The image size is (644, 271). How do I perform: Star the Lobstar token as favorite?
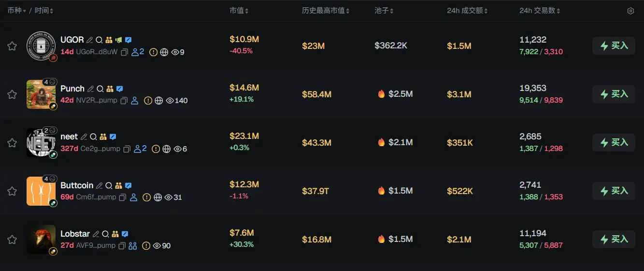[x=12, y=240]
